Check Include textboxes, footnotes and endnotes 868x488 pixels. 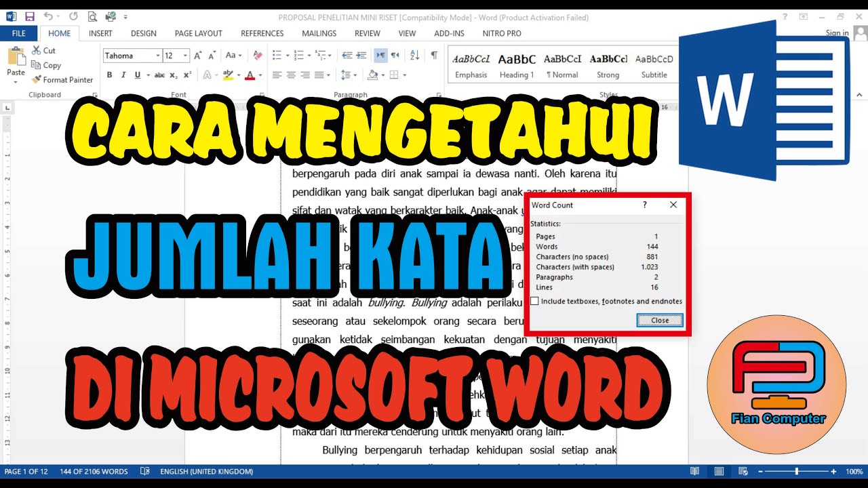[534, 301]
